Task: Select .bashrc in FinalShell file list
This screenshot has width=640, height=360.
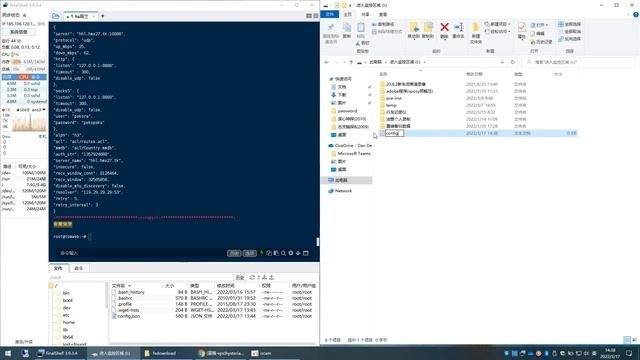Action: click(125, 298)
